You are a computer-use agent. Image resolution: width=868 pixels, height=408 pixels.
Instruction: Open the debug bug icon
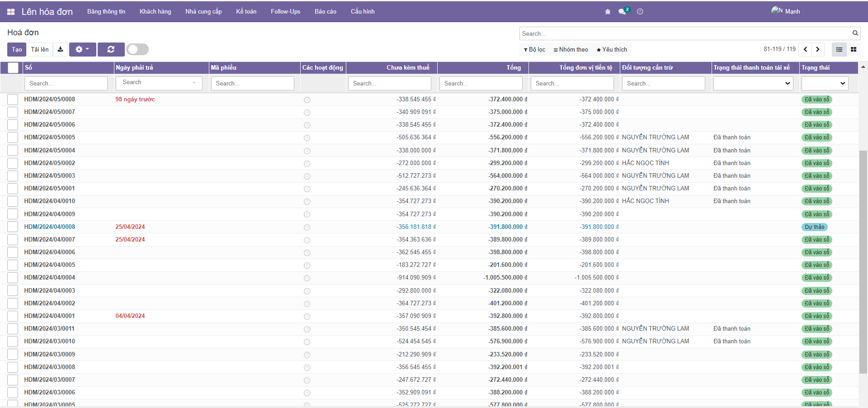pyautogui.click(x=608, y=12)
